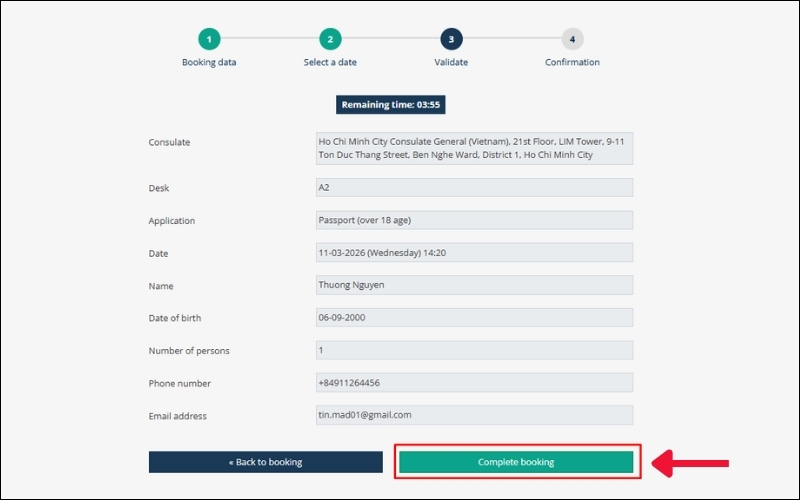Click the "Confirmation" step label
The width and height of the screenshot is (800, 500).
point(572,62)
